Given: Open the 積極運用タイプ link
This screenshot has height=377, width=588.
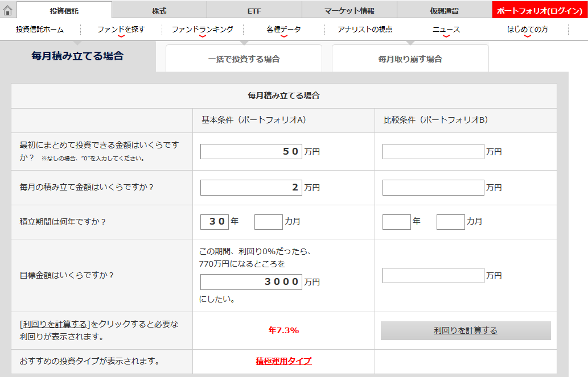Looking at the screenshot, I should 283,361.
